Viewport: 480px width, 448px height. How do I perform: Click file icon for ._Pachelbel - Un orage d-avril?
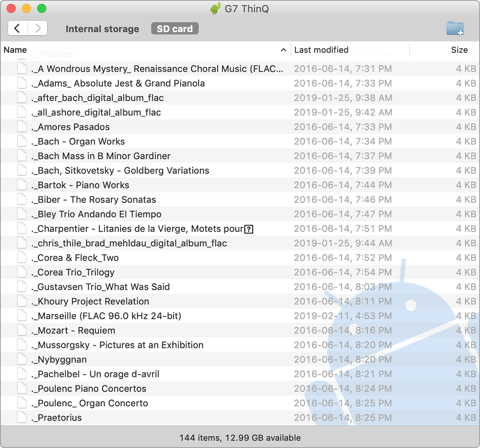coord(22,374)
